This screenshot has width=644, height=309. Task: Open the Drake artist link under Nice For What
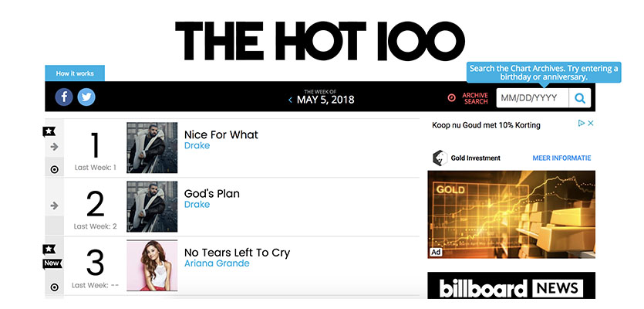[197, 145]
